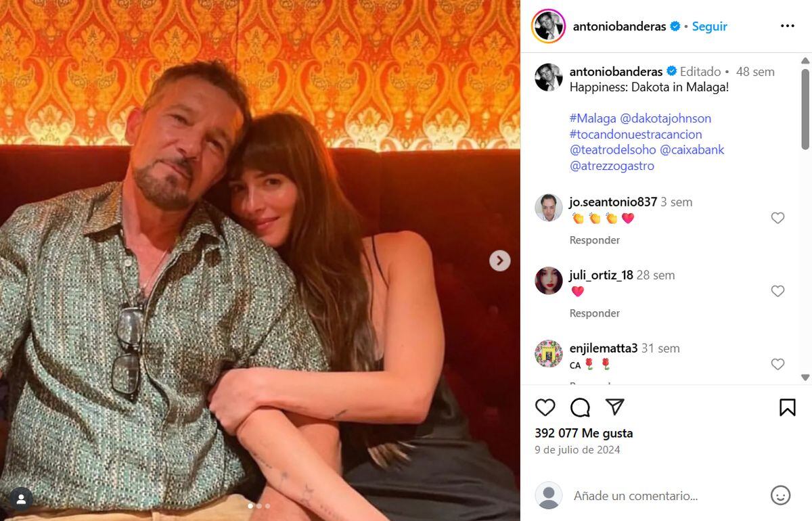Click jo.seantonio837's profile avatar
The height and width of the screenshot is (521, 812).
[549, 207]
